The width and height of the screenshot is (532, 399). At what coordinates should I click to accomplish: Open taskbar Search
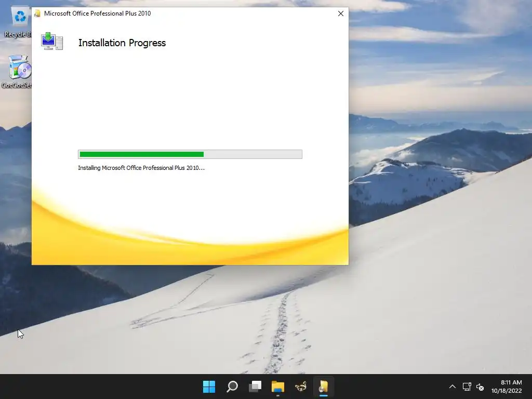pyautogui.click(x=232, y=387)
